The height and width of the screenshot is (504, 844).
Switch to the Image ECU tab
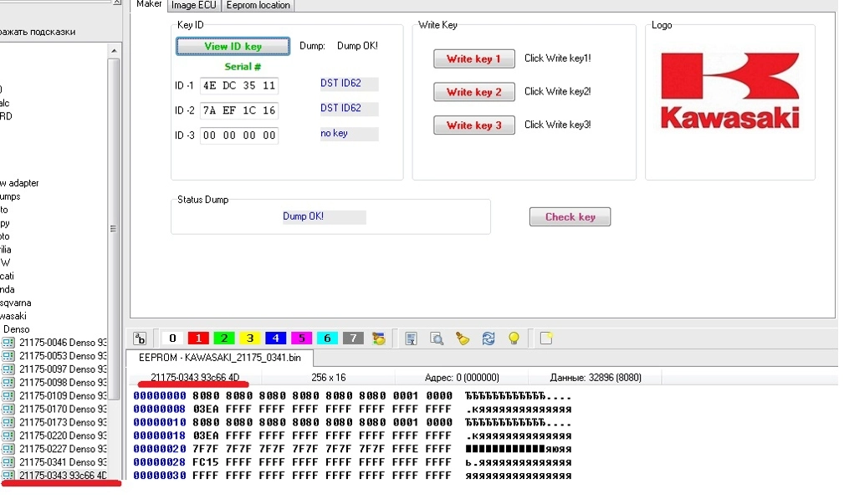pyautogui.click(x=194, y=5)
